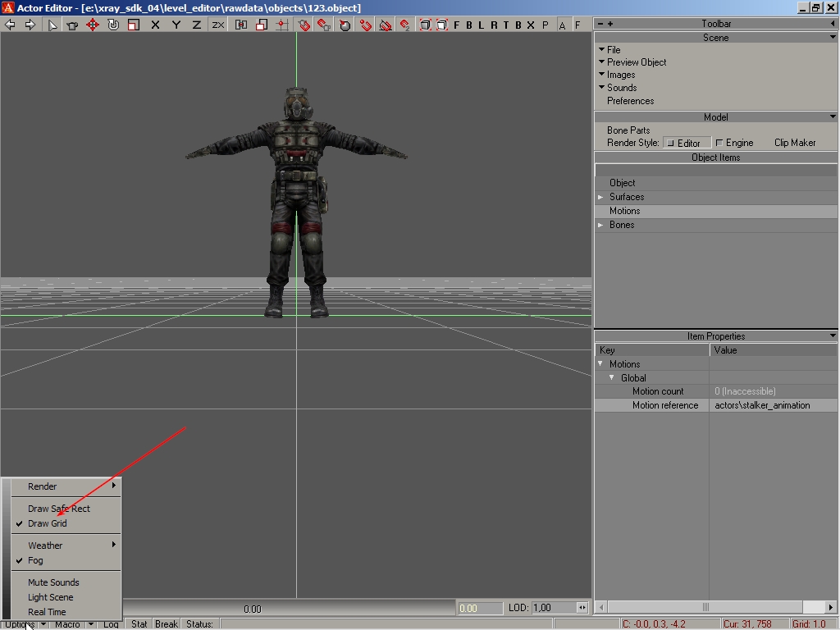
Task: Click the parent coordinate space icon
Action: tap(241, 25)
